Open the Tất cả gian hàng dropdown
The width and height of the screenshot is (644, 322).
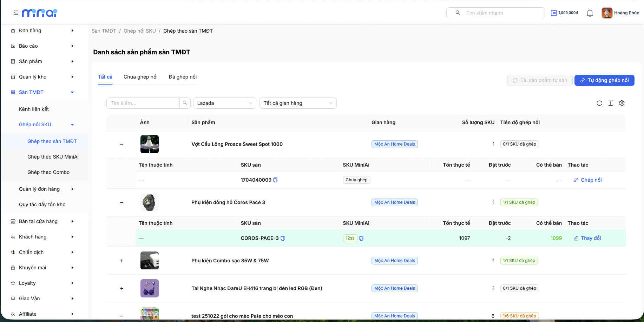pos(298,103)
